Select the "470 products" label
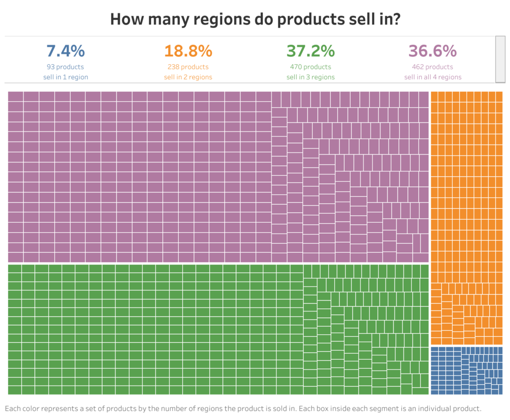510x420 pixels. [310, 67]
